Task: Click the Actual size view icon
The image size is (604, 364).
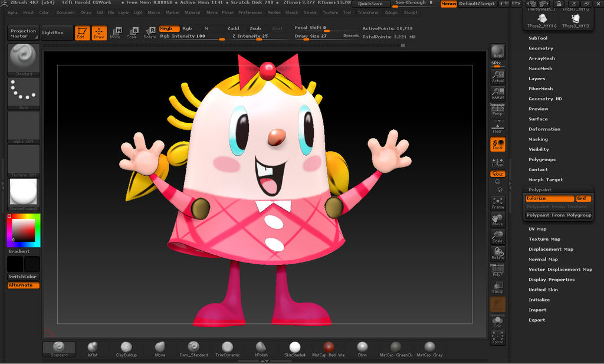Action: pos(498,76)
